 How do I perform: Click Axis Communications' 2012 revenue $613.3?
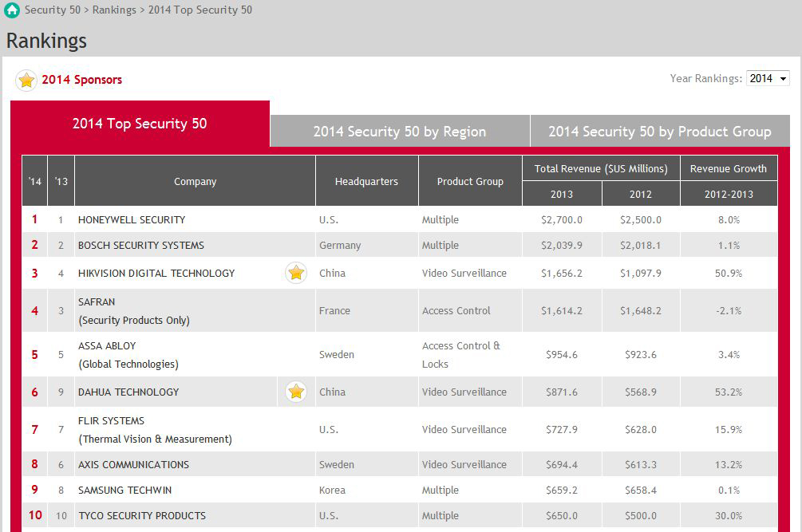click(x=640, y=464)
